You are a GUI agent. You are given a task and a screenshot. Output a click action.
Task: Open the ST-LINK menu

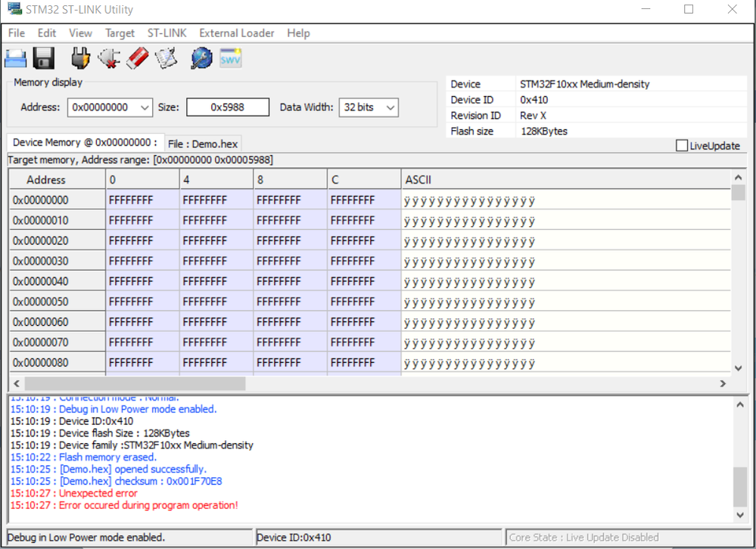[166, 33]
